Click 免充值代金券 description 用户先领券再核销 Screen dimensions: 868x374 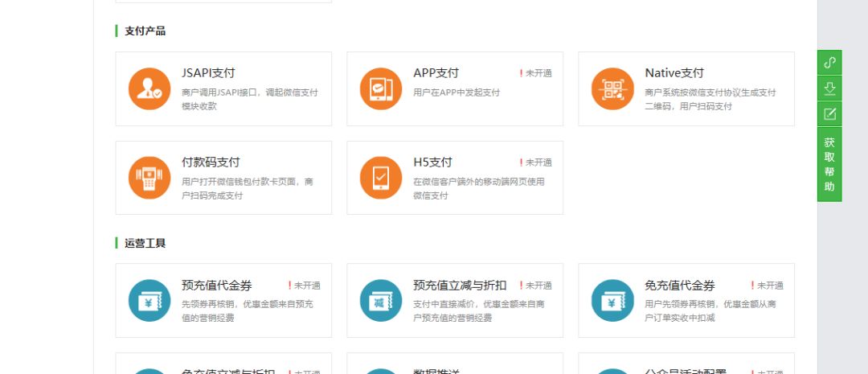(710, 310)
